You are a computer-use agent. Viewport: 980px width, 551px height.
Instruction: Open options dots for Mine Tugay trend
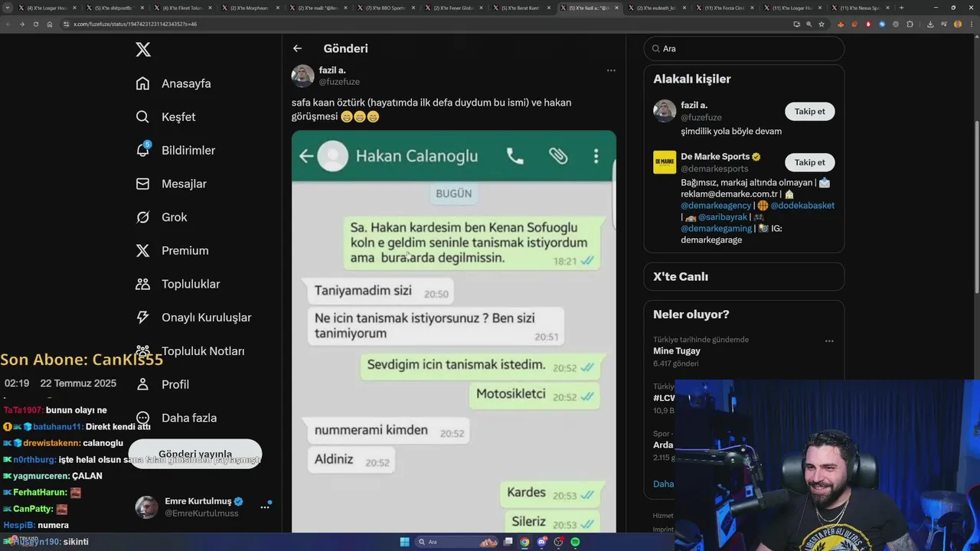pos(829,341)
